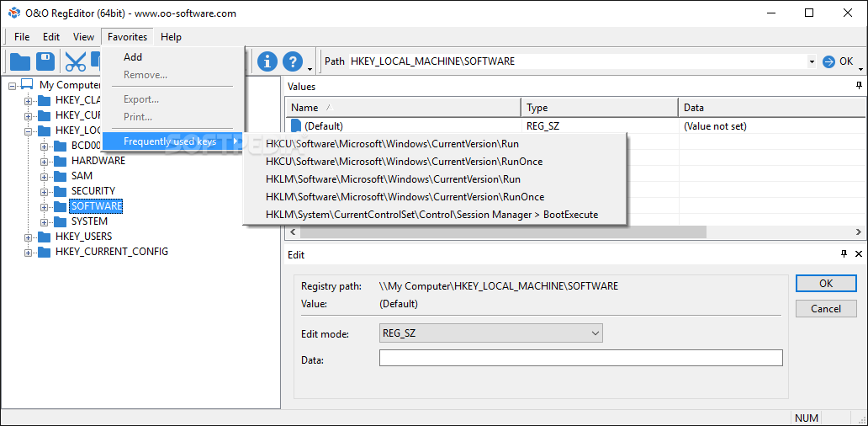Select the HARDWARE tree key

point(98,161)
